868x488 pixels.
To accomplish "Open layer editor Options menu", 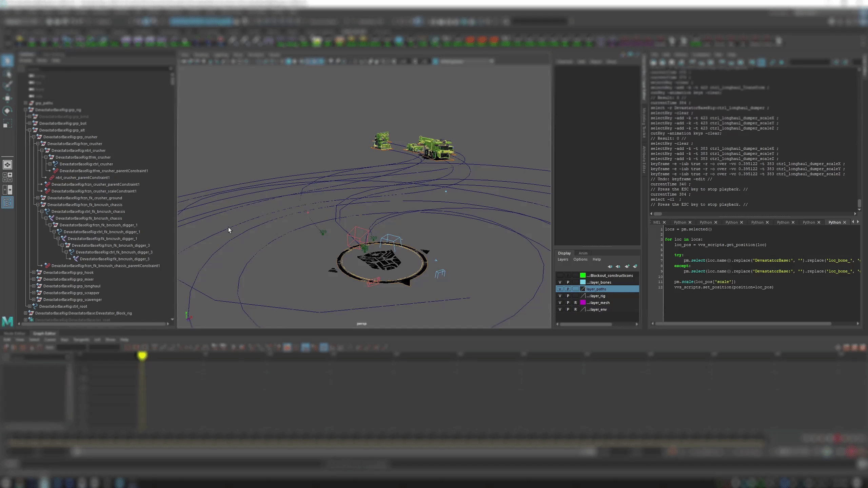I will pyautogui.click(x=580, y=259).
